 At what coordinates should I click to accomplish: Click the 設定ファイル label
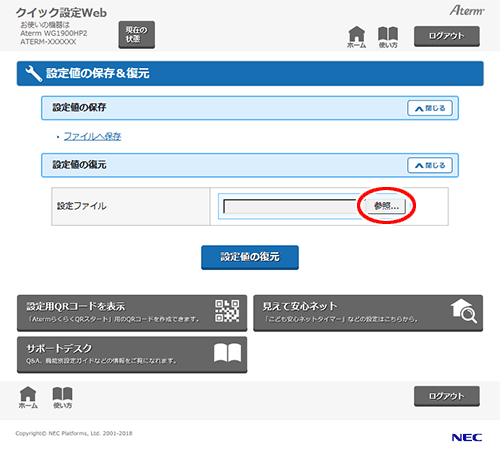tap(82, 206)
